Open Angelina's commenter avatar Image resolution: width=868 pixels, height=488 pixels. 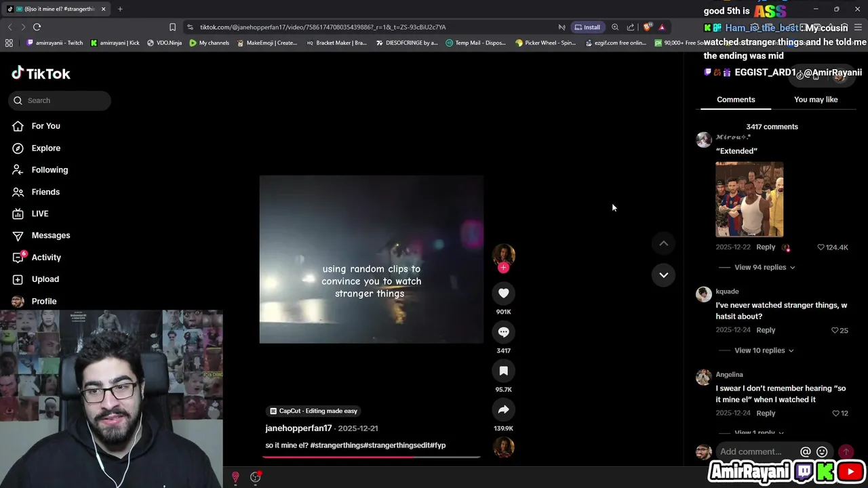(704, 377)
